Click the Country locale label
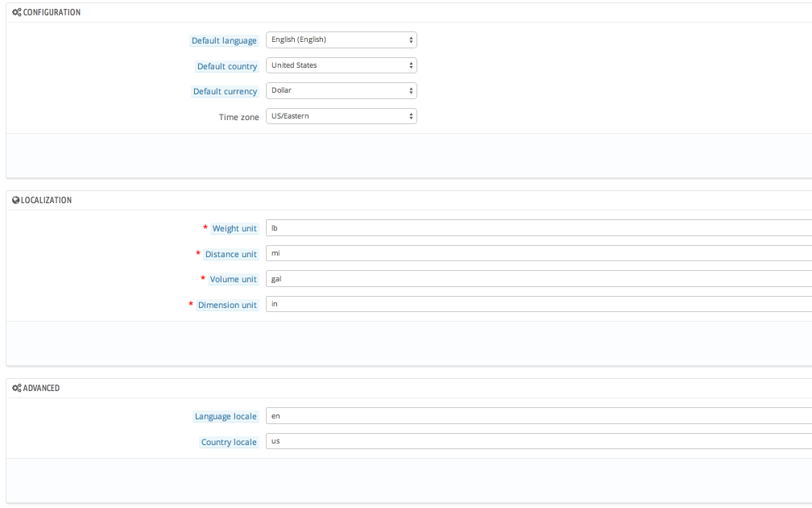 (229, 443)
